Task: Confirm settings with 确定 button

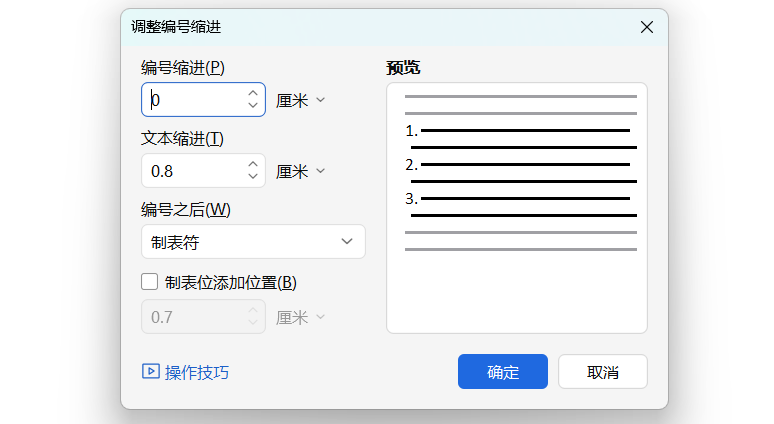Action: 502,372
